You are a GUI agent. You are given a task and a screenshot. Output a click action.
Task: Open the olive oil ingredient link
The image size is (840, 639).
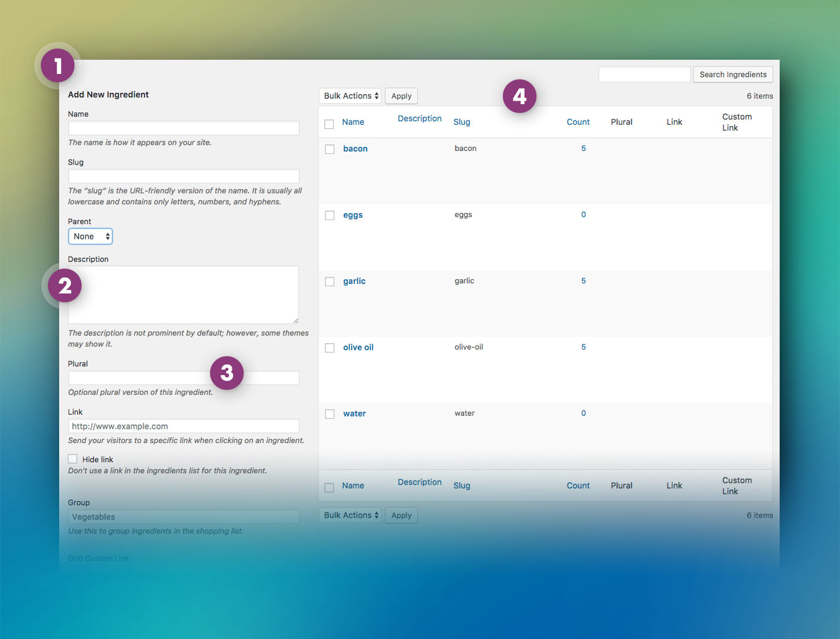coord(358,347)
